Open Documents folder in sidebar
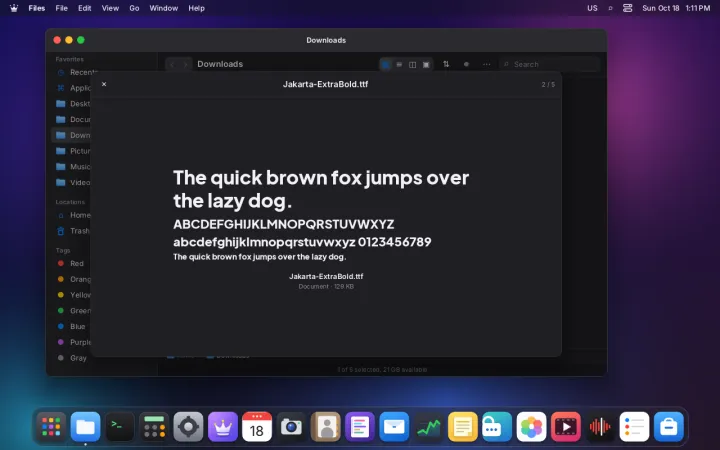 click(x=73, y=119)
